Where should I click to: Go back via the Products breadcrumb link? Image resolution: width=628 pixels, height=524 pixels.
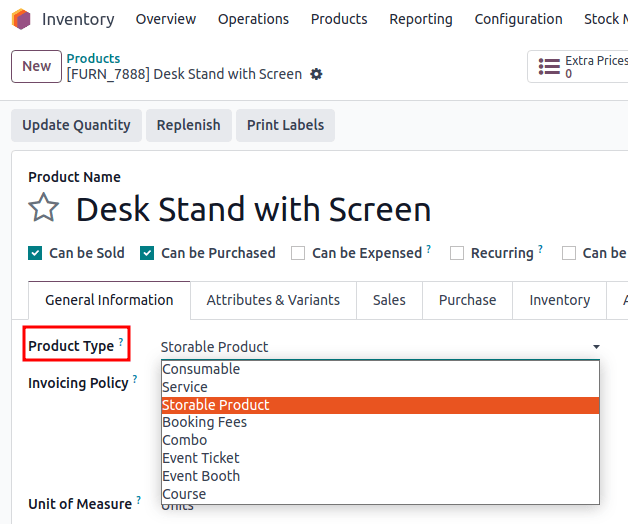point(93,58)
